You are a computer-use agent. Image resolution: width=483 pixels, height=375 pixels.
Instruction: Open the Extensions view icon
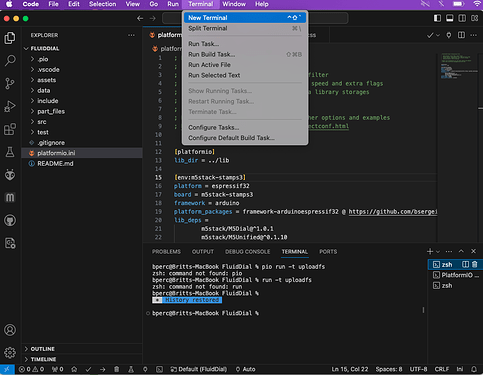10,129
